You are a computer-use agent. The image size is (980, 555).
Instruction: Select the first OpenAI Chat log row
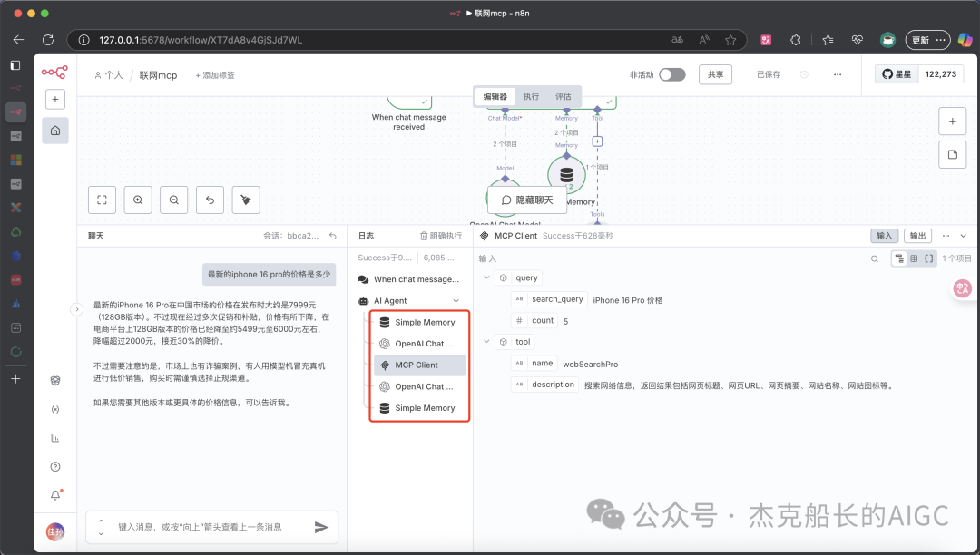tap(420, 344)
